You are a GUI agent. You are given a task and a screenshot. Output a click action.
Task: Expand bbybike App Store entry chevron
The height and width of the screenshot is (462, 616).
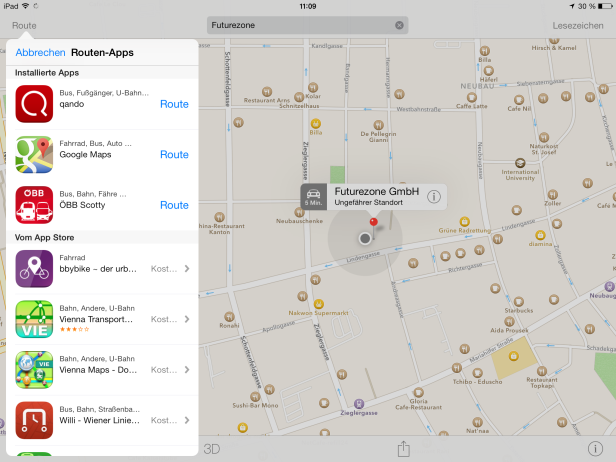(x=187, y=269)
